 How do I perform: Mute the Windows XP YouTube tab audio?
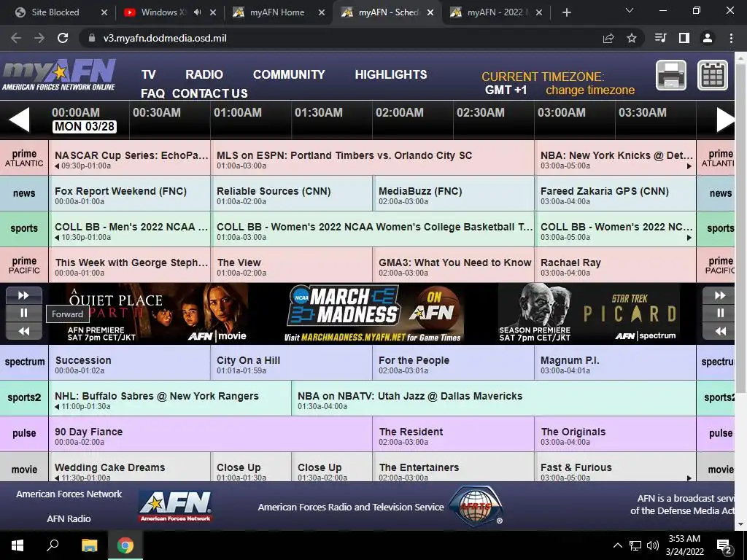point(197,12)
